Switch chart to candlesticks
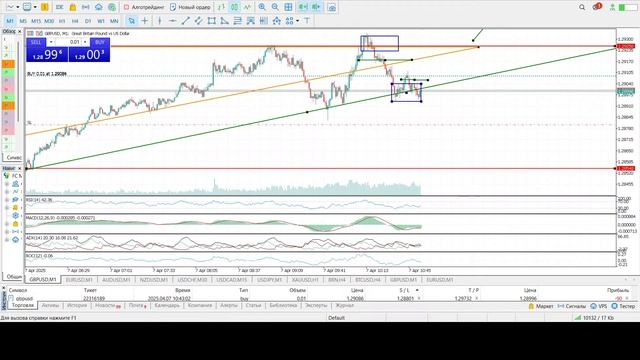 click(234, 7)
